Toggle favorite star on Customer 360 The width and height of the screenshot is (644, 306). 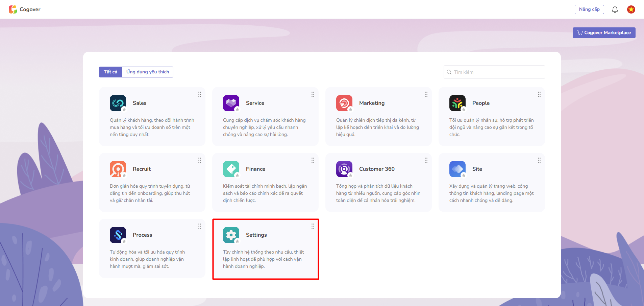pos(351,175)
